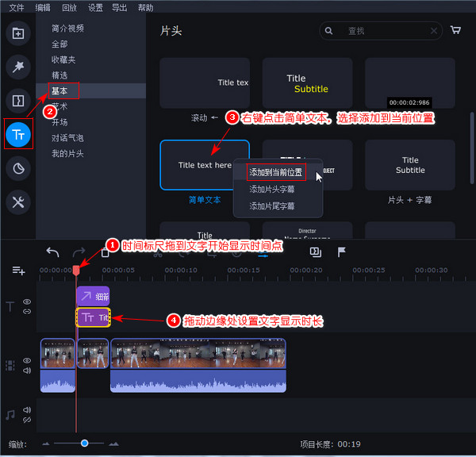The height and width of the screenshot is (457, 476).
Task: Click the red playhead marker on the ruler
Action: click(x=76, y=270)
